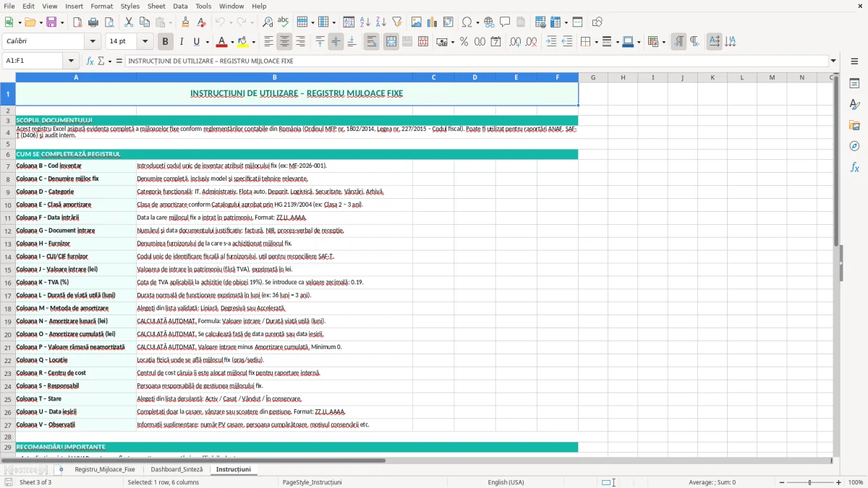Toggle Center Horizontally alignment
Screen dimensions: 868x488
pos(284,42)
